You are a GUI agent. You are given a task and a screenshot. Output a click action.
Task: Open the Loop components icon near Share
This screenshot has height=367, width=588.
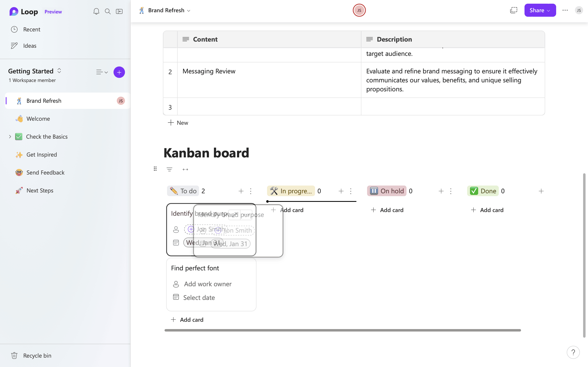[x=513, y=10]
